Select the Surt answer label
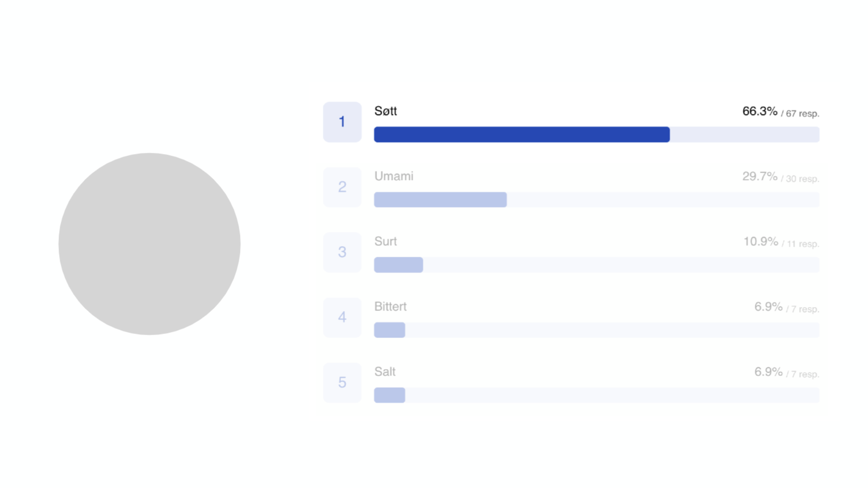868x488 pixels. tap(386, 241)
